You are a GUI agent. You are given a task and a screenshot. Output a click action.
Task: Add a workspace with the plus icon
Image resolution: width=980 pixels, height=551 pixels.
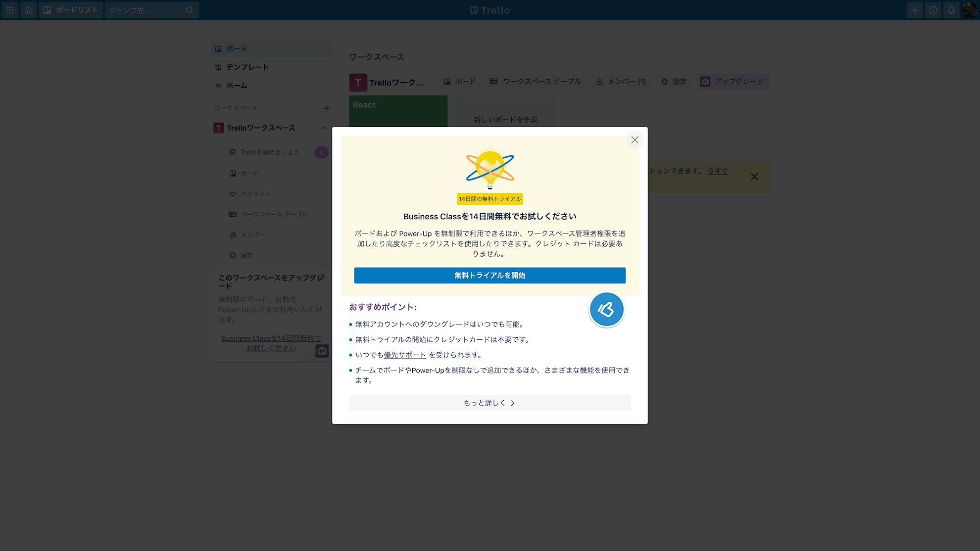327,108
